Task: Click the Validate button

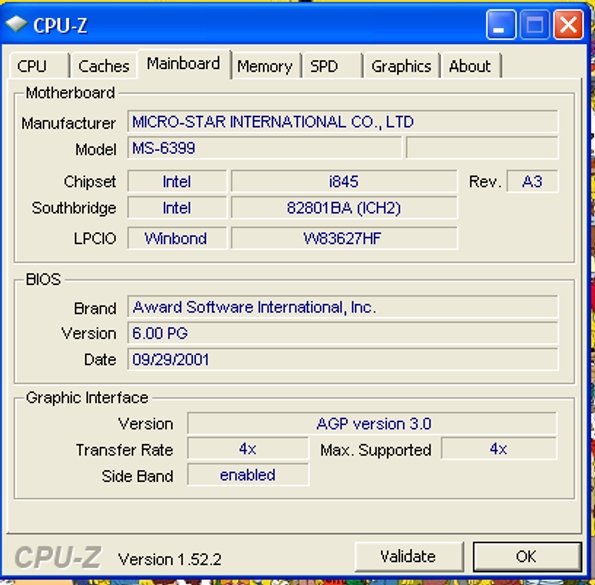Action: pos(409,557)
